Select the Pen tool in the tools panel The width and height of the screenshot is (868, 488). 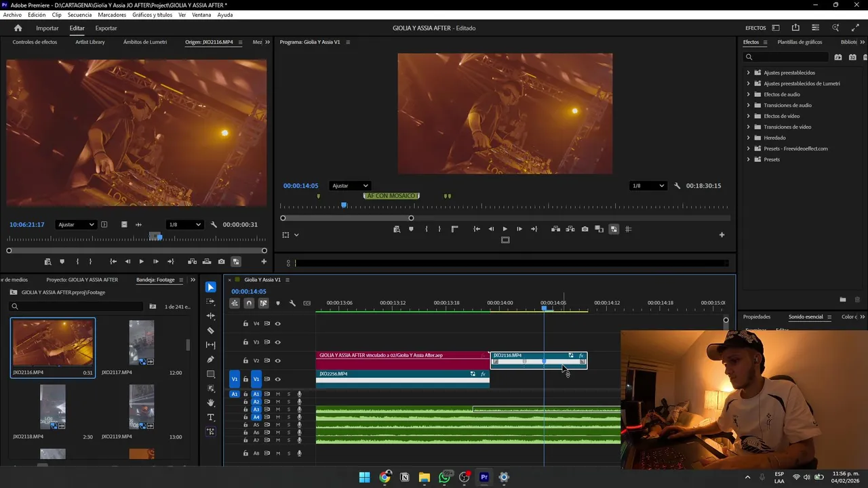tap(210, 360)
